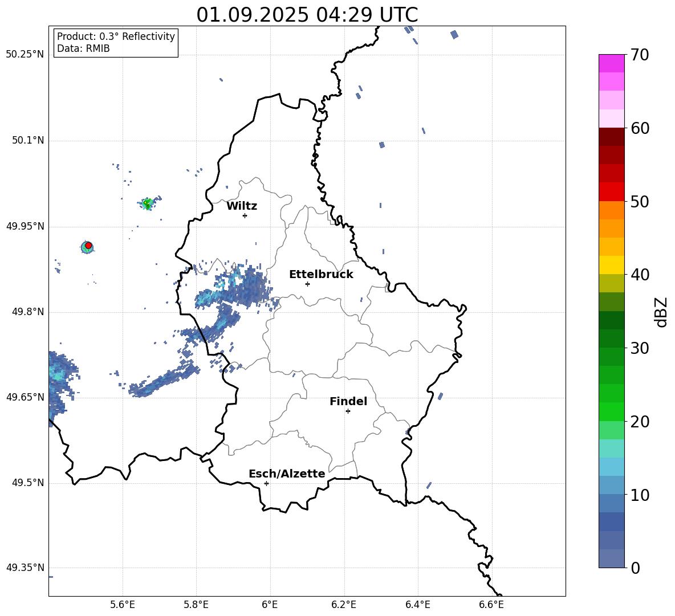The width and height of the screenshot is (675, 616).
Task: Click the colorbar label 30
Action: [x=640, y=348]
